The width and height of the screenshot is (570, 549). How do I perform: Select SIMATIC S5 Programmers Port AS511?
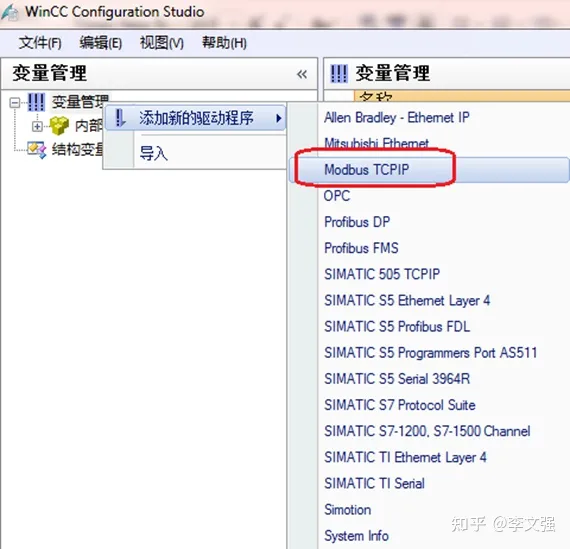coord(430,353)
